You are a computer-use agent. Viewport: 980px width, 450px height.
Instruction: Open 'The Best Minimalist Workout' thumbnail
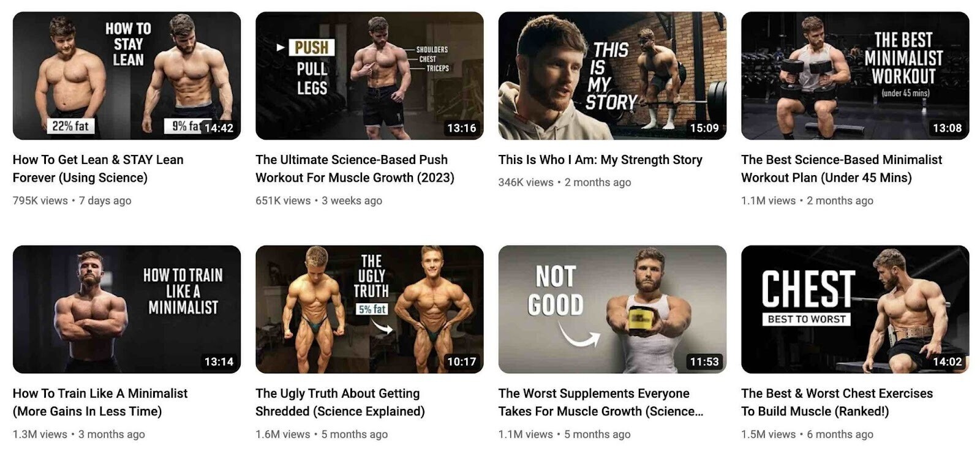[855, 75]
